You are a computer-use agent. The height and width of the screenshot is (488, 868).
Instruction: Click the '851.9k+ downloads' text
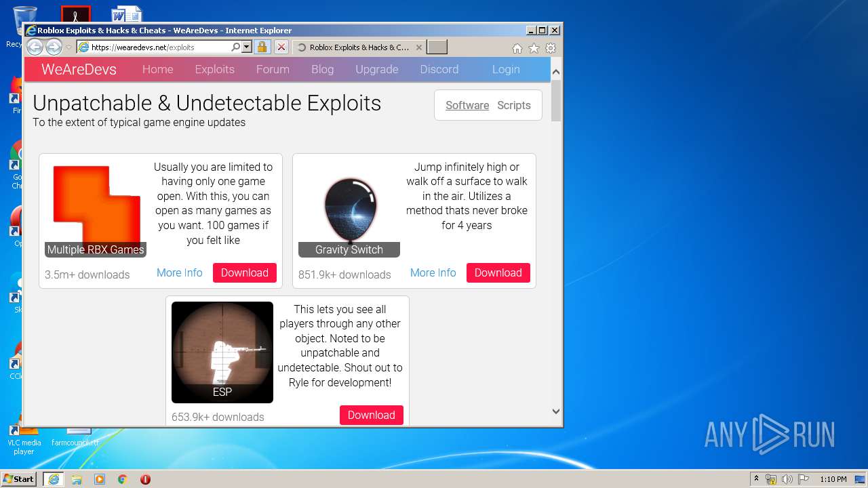pyautogui.click(x=344, y=274)
